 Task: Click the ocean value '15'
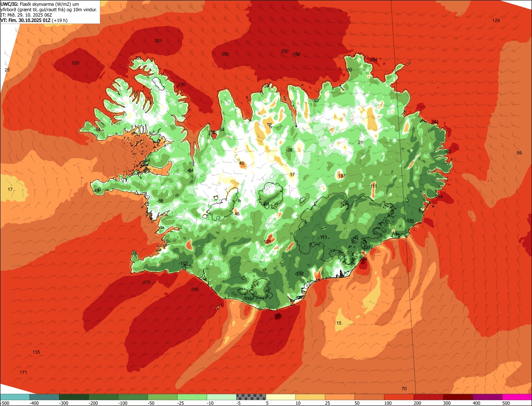click(339, 323)
